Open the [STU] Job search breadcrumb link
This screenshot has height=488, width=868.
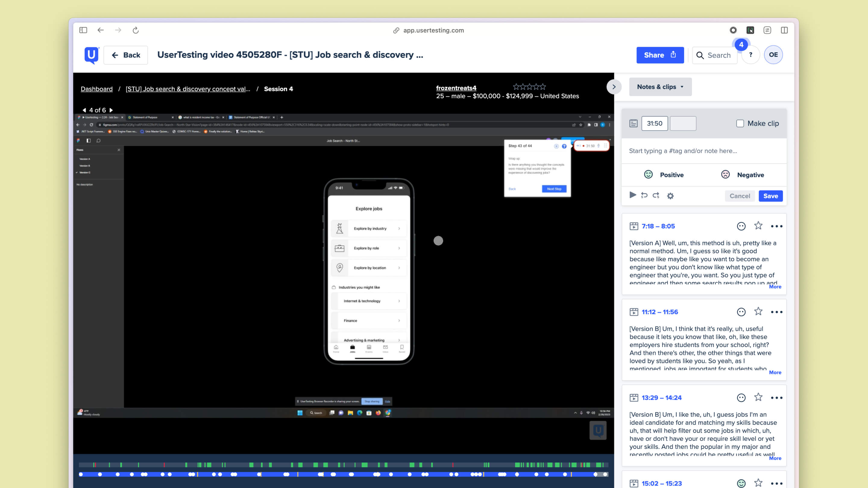(188, 89)
